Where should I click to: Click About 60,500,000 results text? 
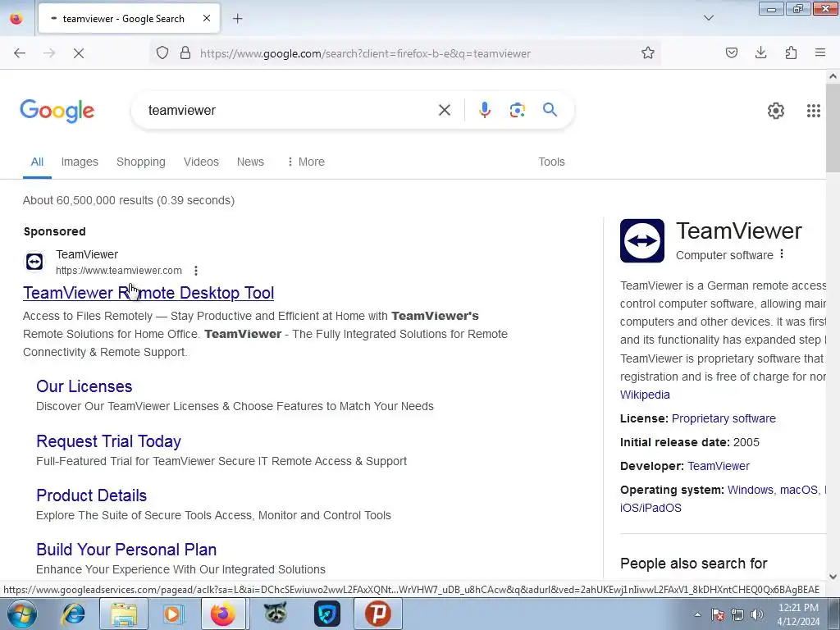click(129, 200)
